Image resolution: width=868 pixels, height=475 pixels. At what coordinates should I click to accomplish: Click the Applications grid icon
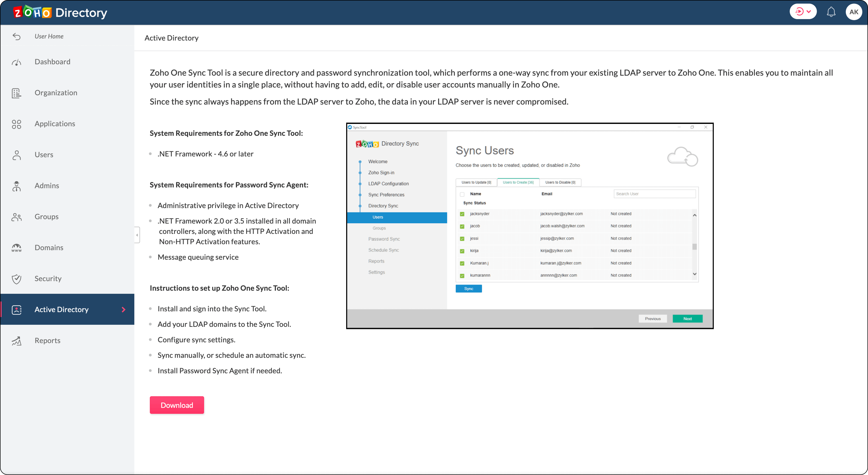coord(17,124)
